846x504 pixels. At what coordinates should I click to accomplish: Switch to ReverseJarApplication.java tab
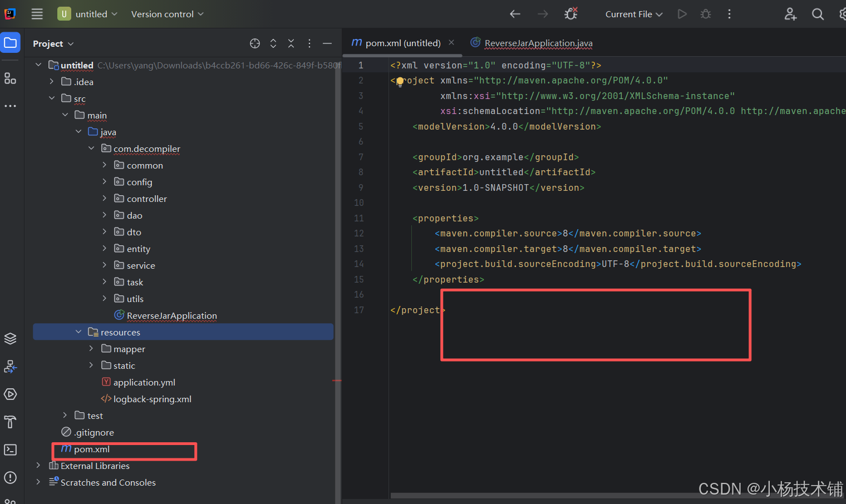click(532, 43)
